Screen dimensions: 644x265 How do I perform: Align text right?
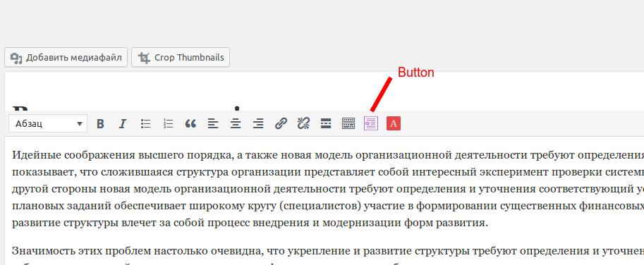(258, 123)
